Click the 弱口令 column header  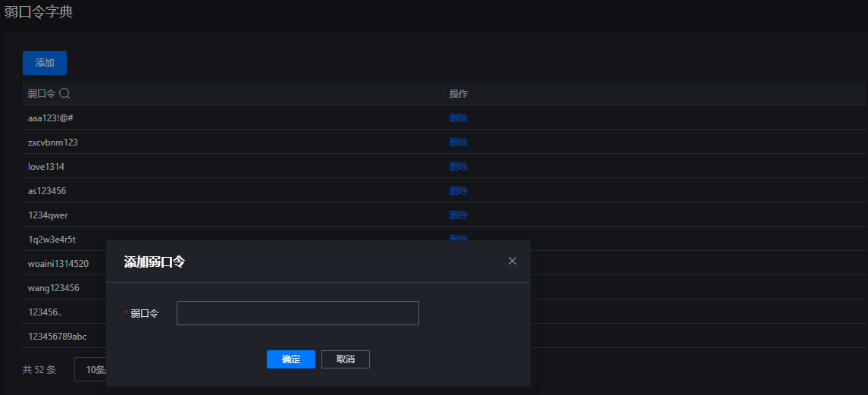[42, 93]
